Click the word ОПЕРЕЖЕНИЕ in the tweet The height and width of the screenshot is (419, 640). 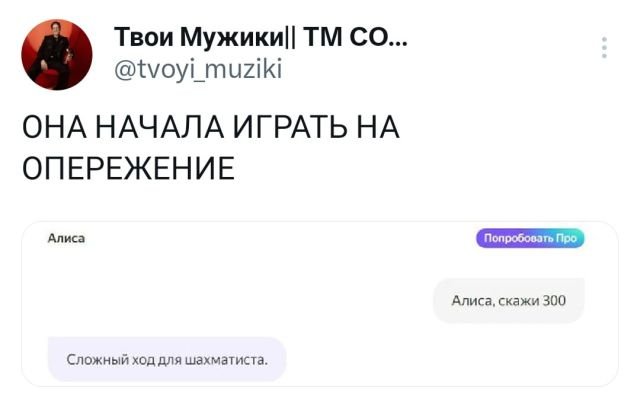[x=128, y=166]
